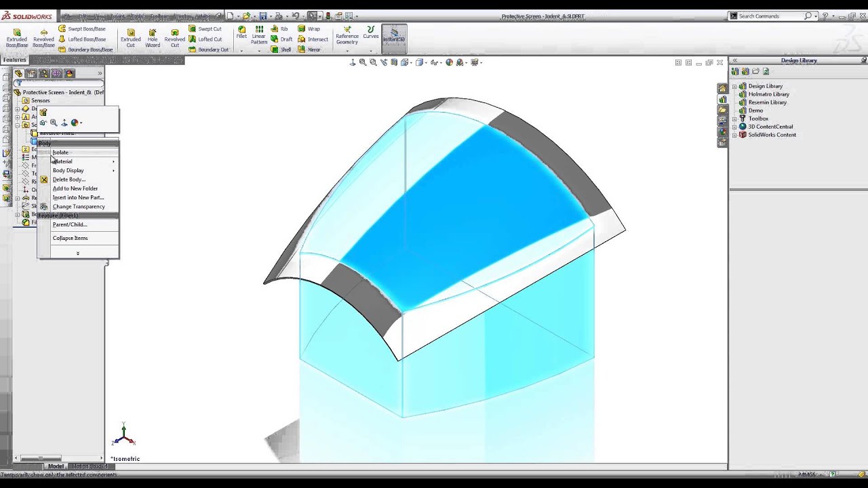The width and height of the screenshot is (868, 488).
Task: Select the Extruded Boss/Base tool
Action: pyautogui.click(x=17, y=38)
